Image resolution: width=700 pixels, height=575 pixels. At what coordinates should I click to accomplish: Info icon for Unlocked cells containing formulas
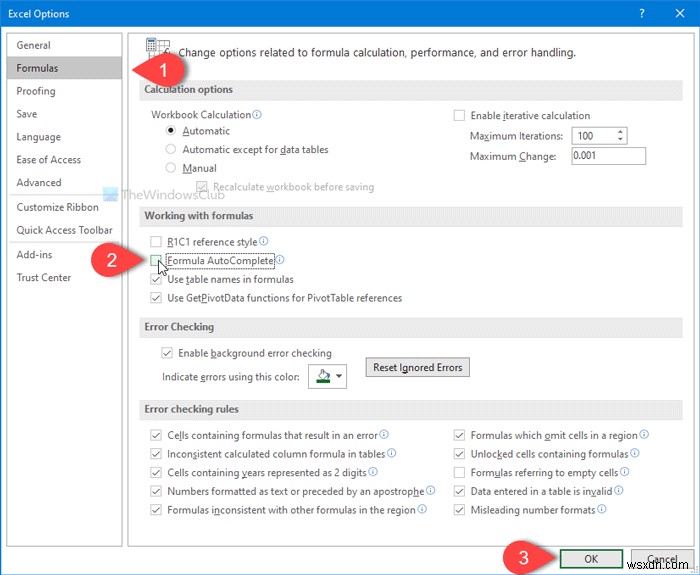click(635, 453)
